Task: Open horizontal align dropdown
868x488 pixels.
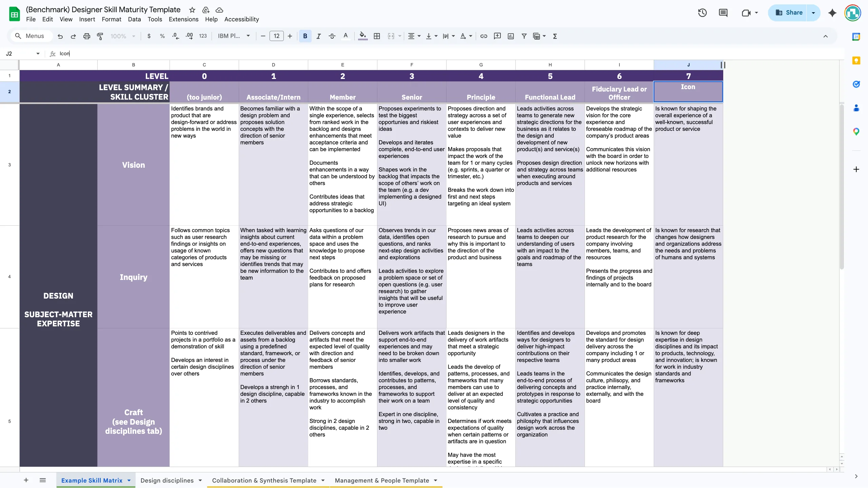Action: point(414,36)
